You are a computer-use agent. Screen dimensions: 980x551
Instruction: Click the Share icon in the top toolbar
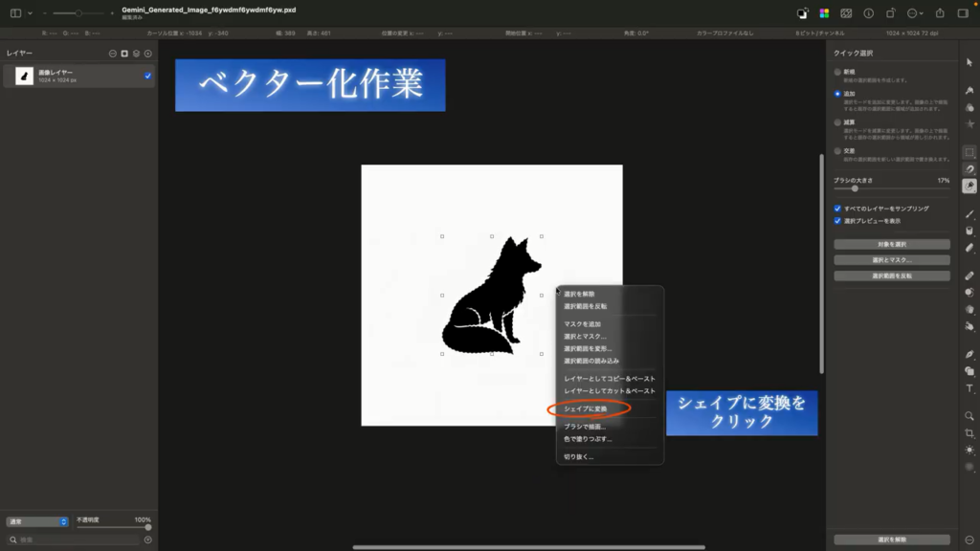(x=939, y=13)
